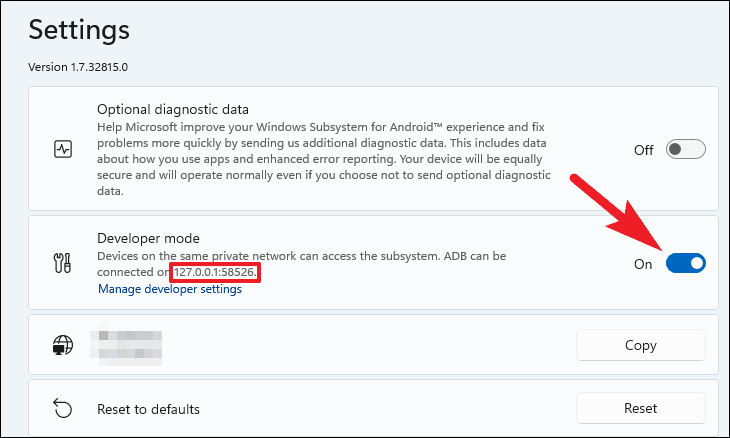Click the Version 1.7.32815.0 text
This screenshot has height=438, width=730.
(78, 67)
